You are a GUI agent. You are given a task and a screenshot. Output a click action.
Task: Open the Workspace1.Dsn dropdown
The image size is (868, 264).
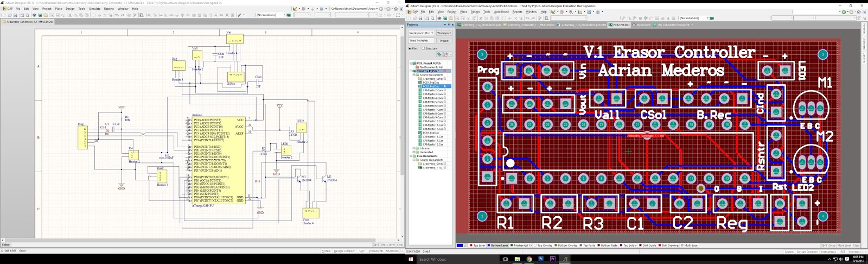(x=421, y=33)
